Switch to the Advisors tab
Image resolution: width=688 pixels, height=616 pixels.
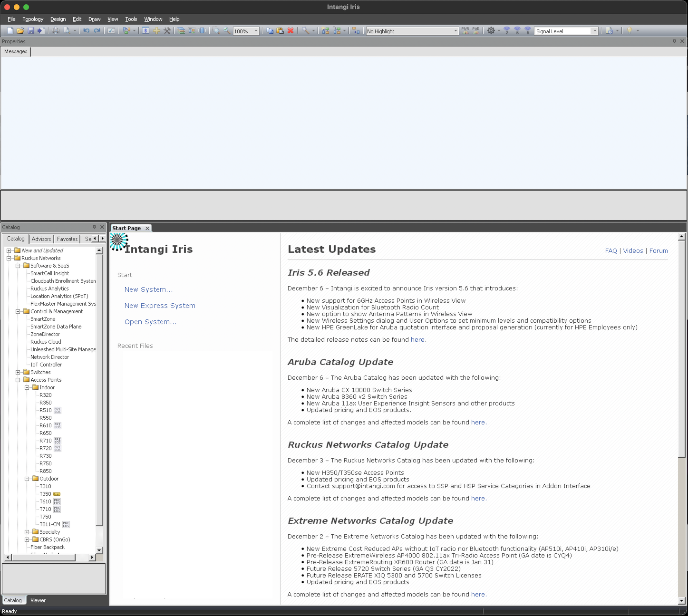[41, 239]
